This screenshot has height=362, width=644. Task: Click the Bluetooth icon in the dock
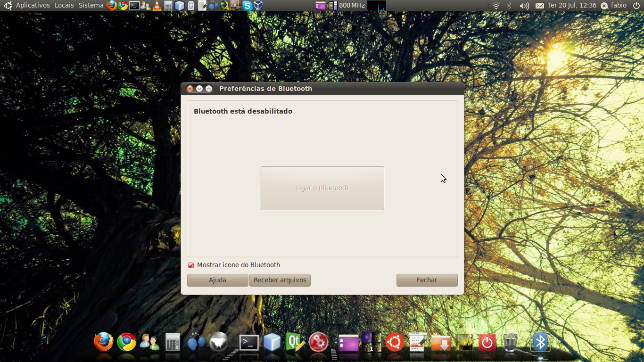coord(540,342)
